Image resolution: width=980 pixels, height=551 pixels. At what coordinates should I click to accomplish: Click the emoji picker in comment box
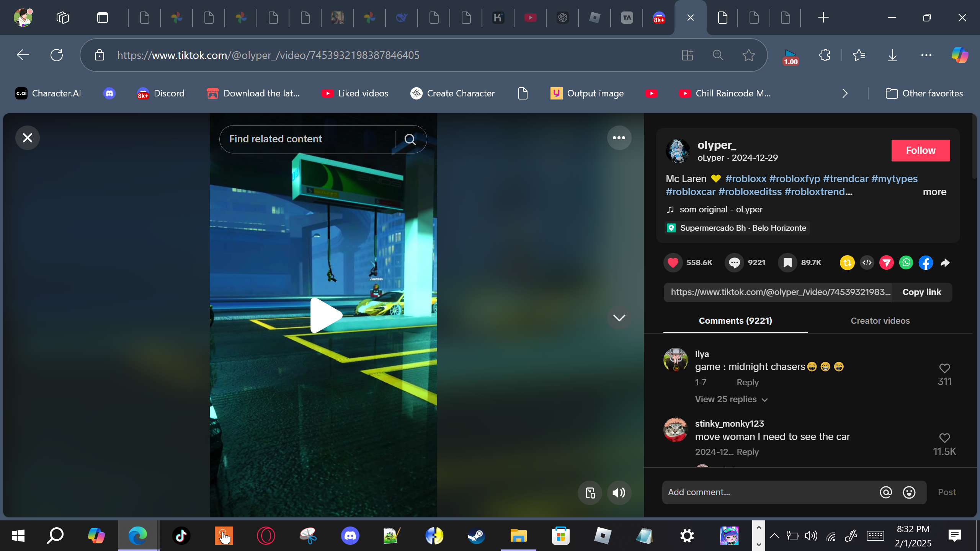coord(909,492)
